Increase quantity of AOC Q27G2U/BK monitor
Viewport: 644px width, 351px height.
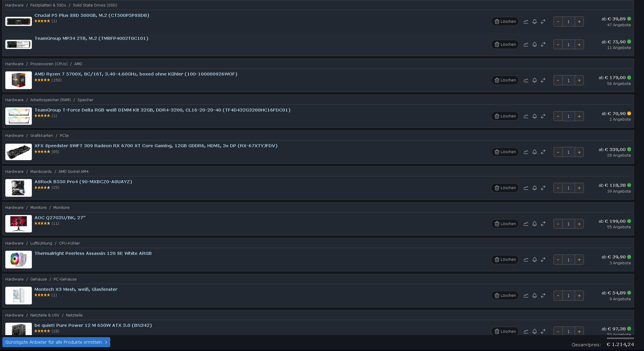pos(579,224)
